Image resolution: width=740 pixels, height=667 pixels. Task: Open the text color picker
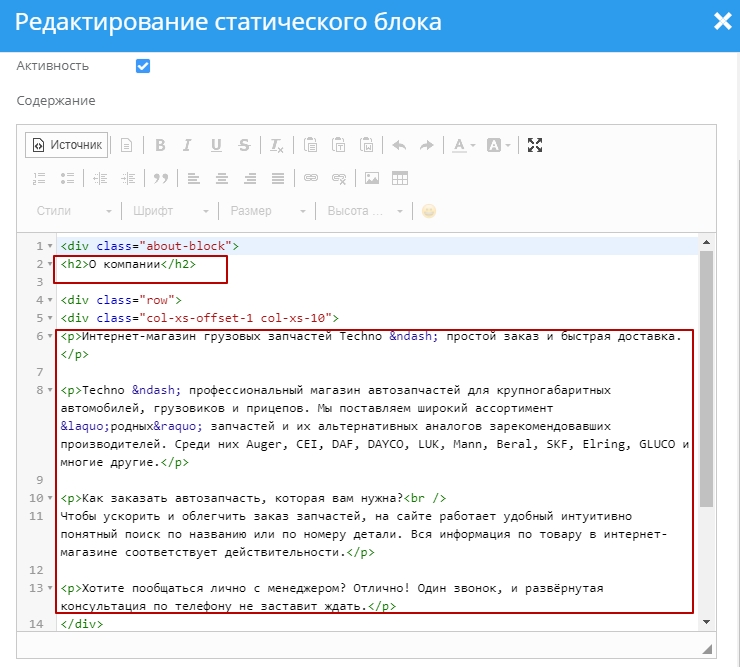[x=463, y=145]
